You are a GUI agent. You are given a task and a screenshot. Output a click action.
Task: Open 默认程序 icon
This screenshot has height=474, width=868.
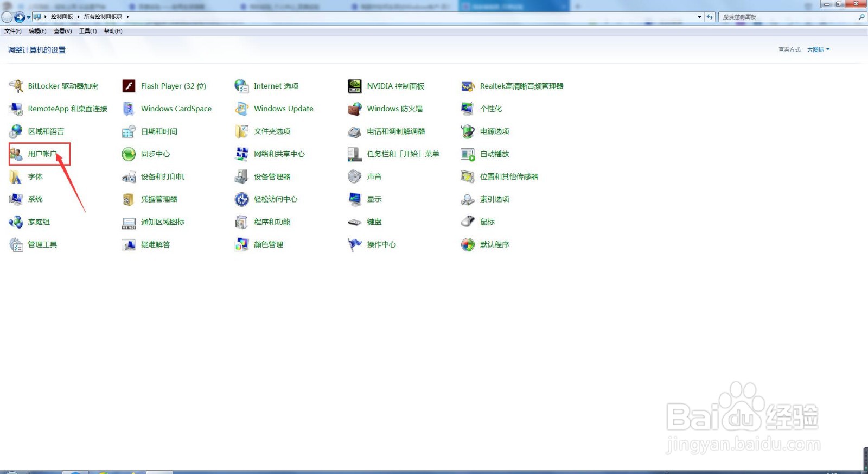(468, 245)
